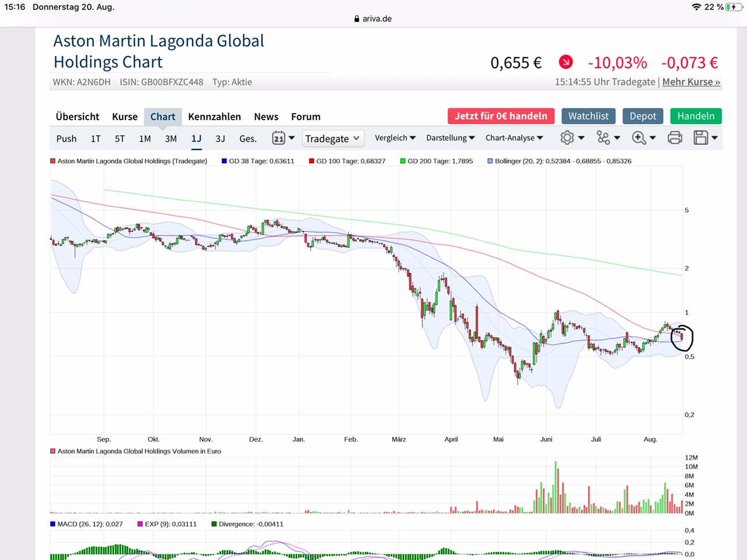Add the stock via Watchlist button

(588, 116)
